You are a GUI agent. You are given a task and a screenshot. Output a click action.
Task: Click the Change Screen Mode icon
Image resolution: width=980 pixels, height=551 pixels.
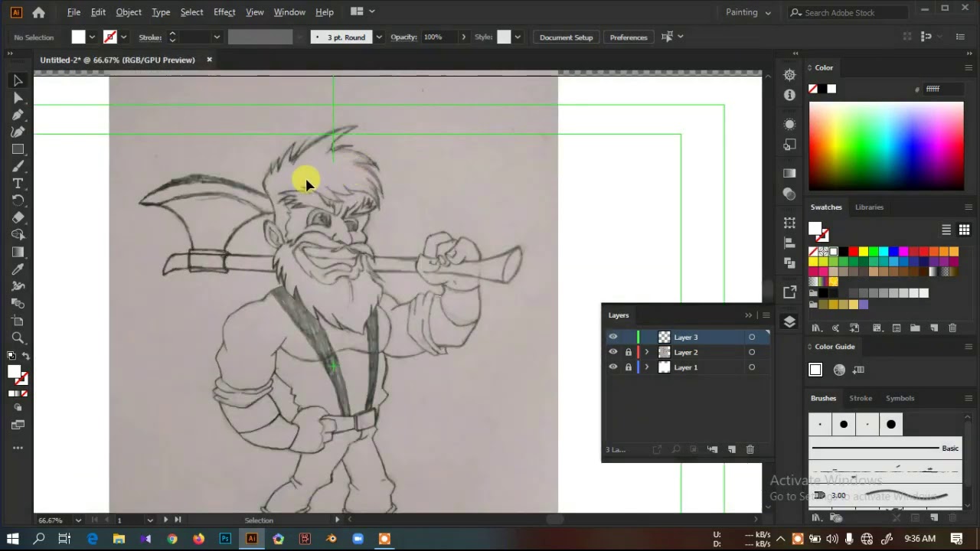18,425
